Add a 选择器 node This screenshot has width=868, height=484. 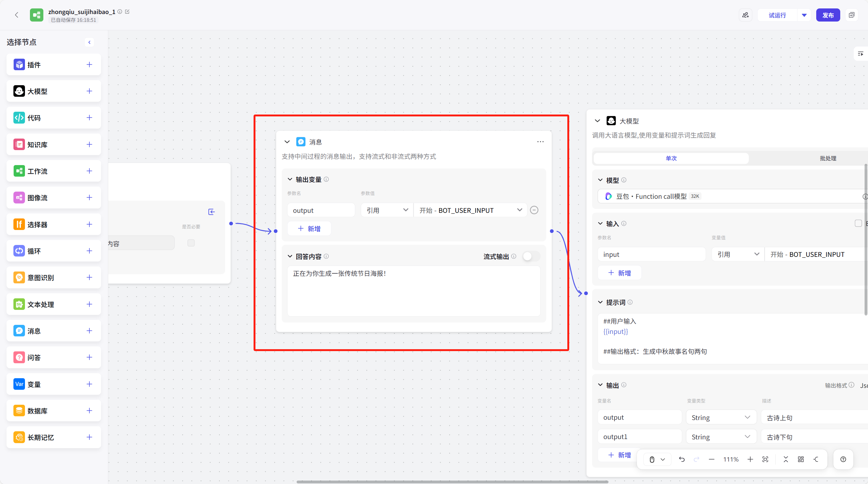click(89, 224)
